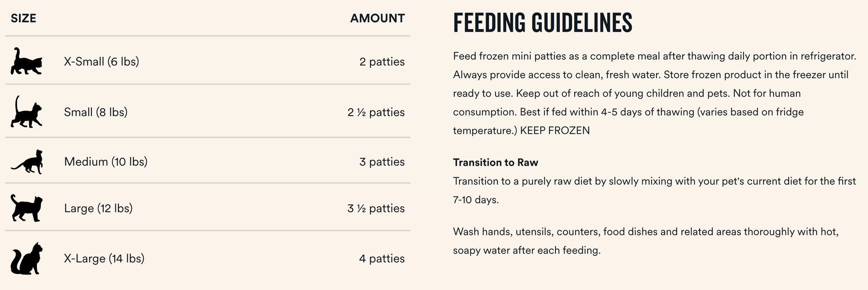This screenshot has width=868, height=290.
Task: Click the 3 ½ patties amount
Action: point(376,209)
